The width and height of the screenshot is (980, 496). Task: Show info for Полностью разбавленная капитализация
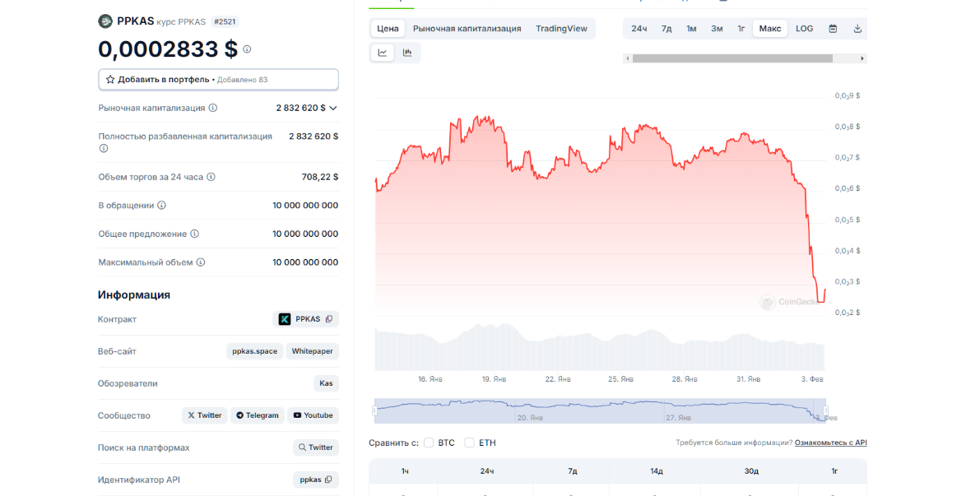(104, 149)
